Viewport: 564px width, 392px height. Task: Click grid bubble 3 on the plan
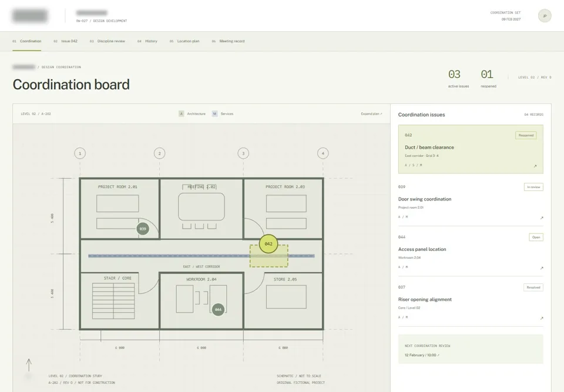pyautogui.click(x=243, y=153)
